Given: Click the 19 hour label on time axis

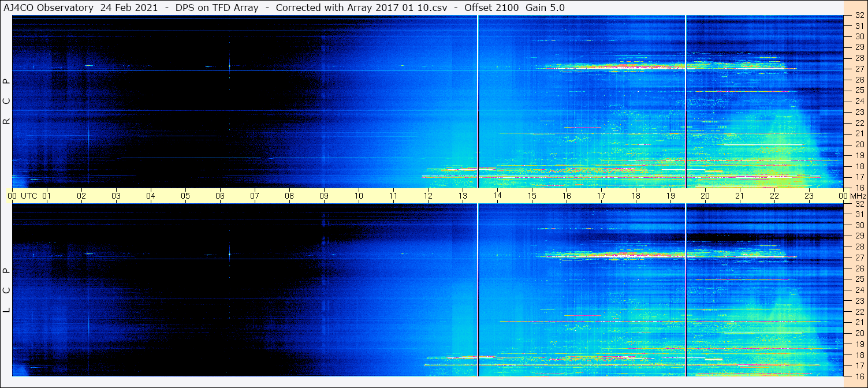Looking at the screenshot, I should 670,196.
